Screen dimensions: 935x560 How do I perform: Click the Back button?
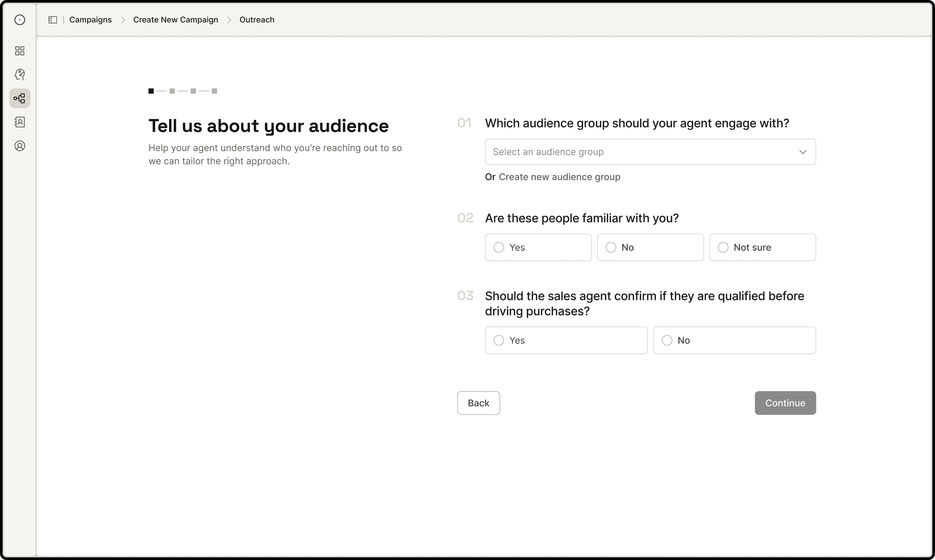(478, 403)
